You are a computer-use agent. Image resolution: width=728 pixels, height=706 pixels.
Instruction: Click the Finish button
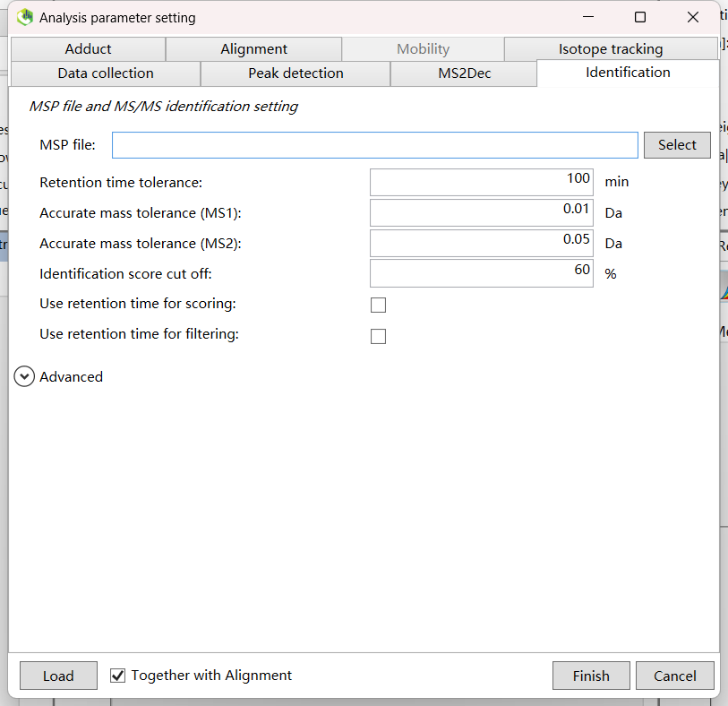point(591,676)
